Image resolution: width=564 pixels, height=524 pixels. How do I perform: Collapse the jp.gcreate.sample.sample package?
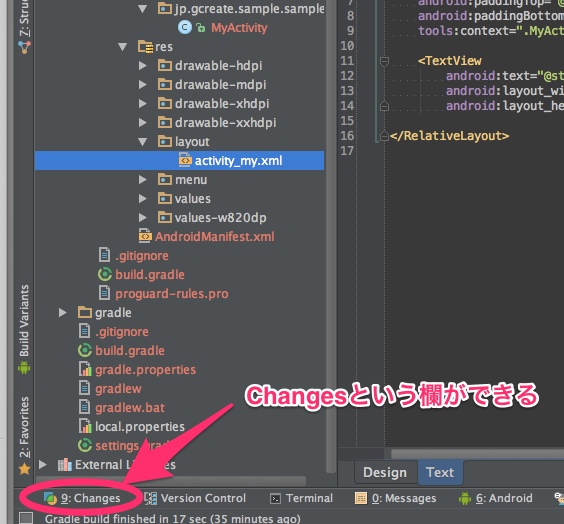[143, 9]
